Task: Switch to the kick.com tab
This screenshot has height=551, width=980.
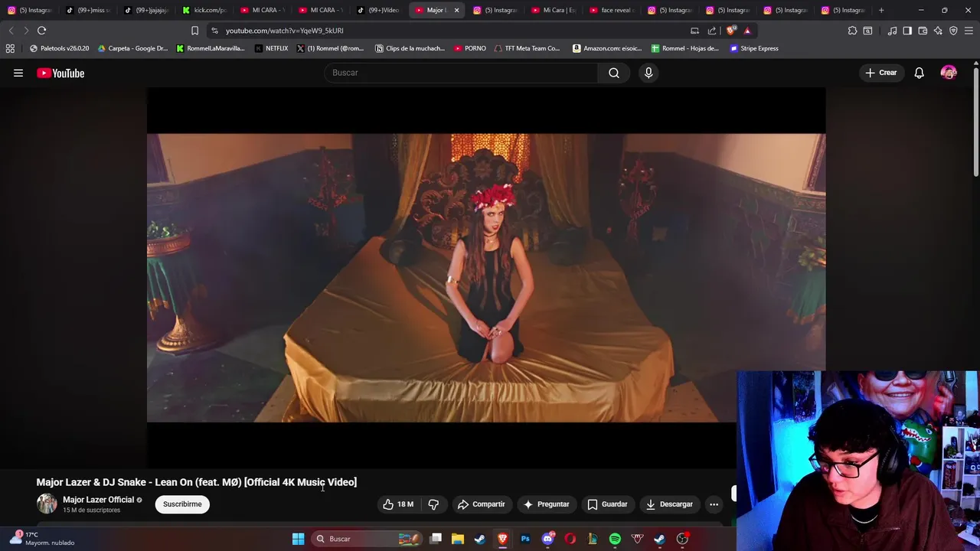Action: (x=204, y=10)
